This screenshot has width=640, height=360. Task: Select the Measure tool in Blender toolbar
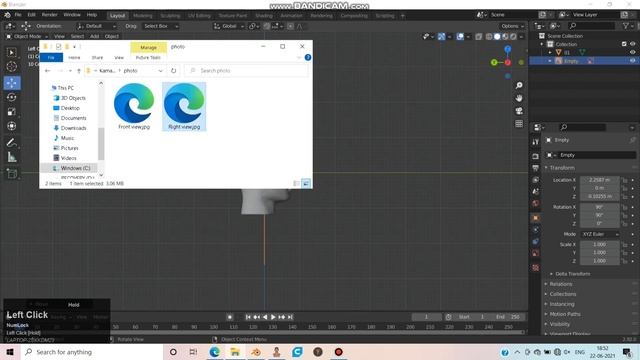click(12, 157)
